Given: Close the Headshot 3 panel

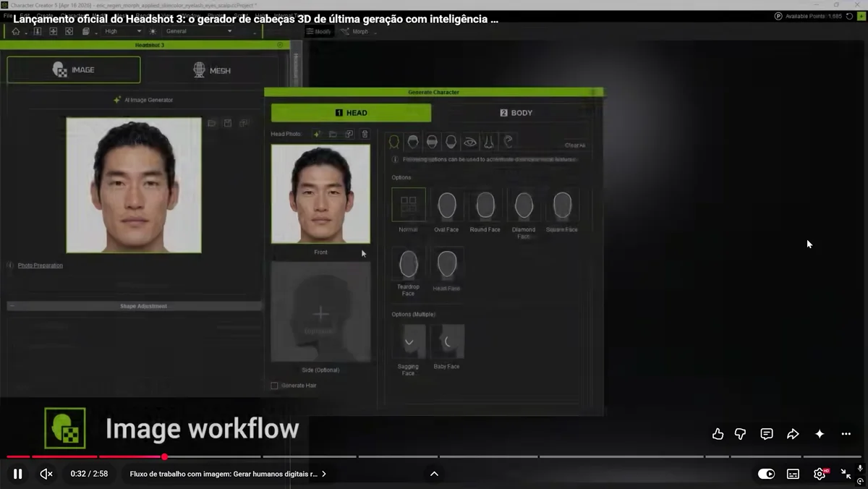Looking at the screenshot, I should 280,45.
